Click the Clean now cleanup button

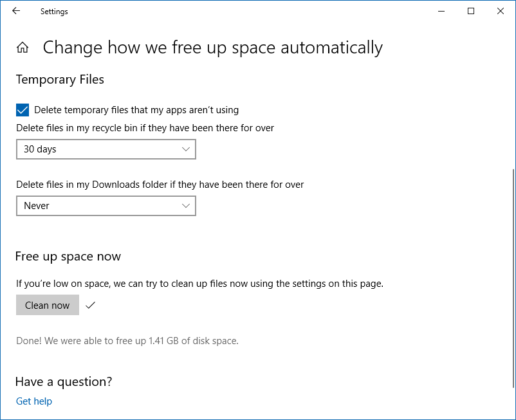47,305
